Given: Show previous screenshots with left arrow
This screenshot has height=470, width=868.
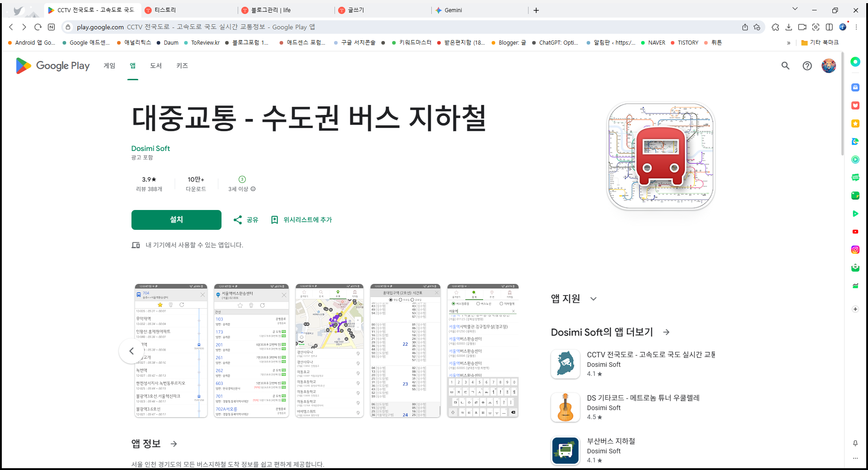Looking at the screenshot, I should click(x=131, y=351).
